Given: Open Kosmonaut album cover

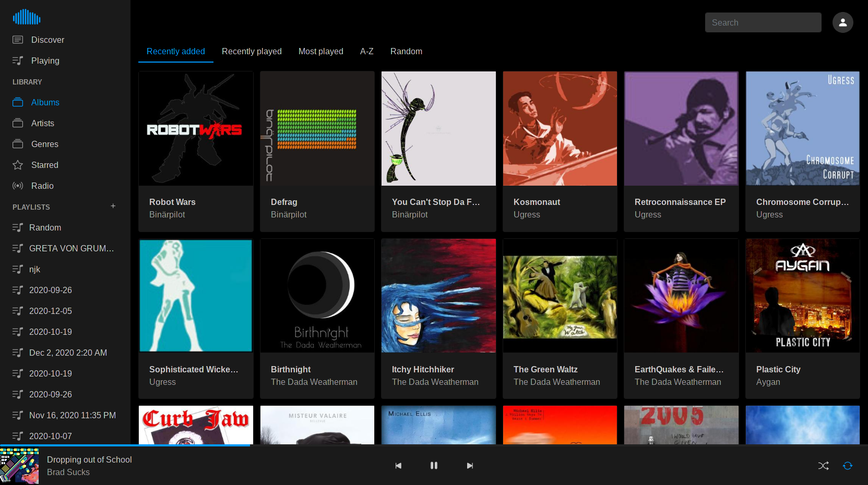Looking at the screenshot, I should (x=560, y=128).
